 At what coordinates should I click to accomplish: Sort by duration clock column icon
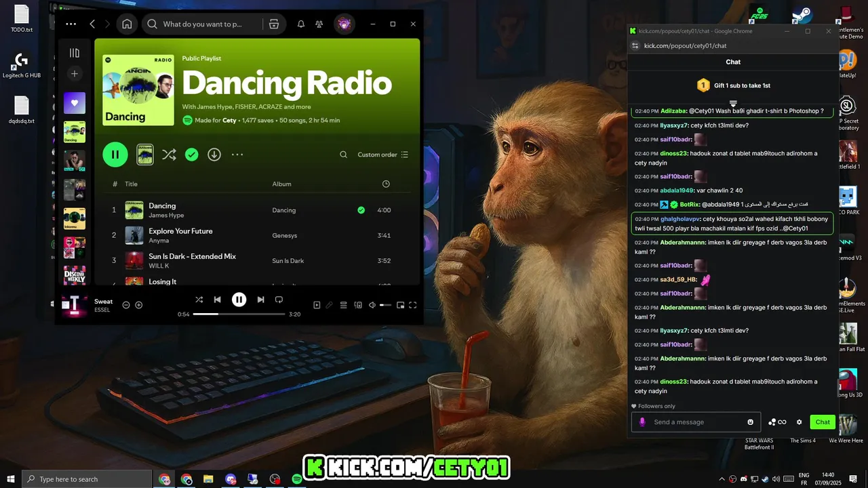386,184
